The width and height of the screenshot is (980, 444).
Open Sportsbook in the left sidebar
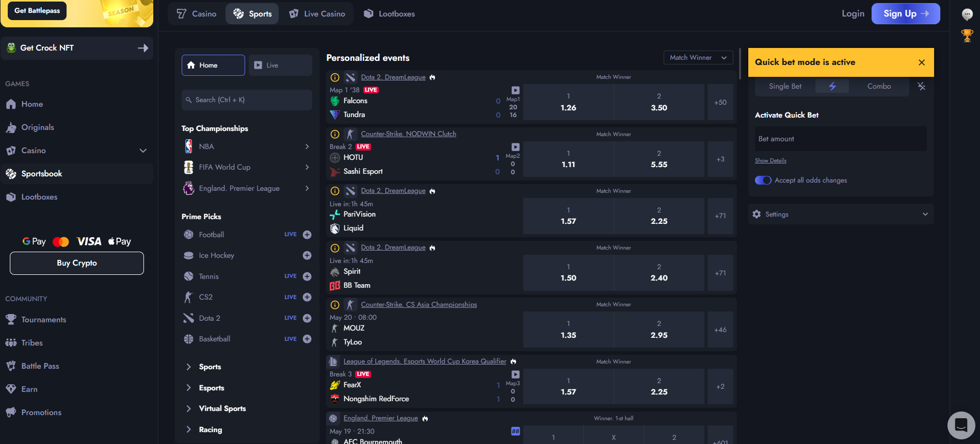click(77, 174)
